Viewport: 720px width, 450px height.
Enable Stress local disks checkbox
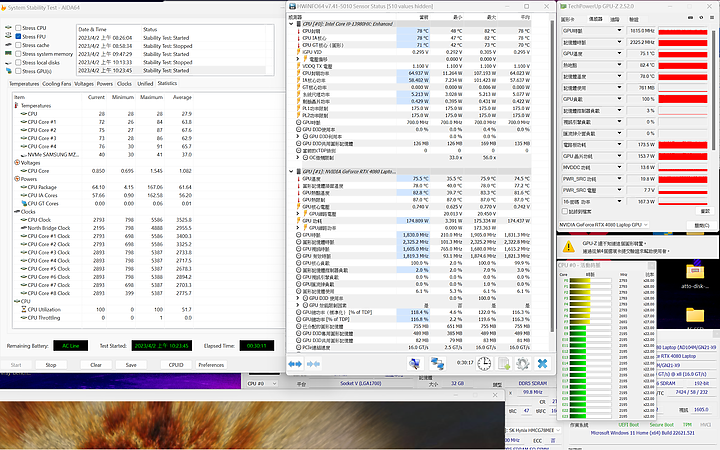[x=18, y=62]
